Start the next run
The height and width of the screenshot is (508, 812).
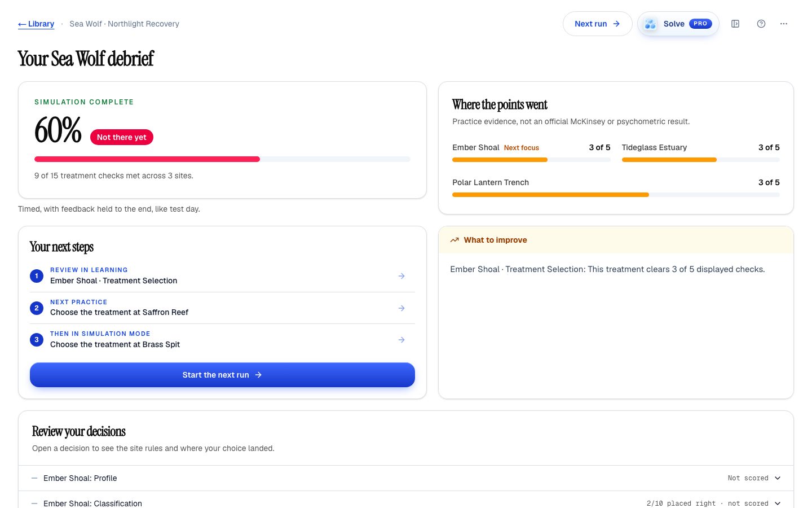(222, 375)
